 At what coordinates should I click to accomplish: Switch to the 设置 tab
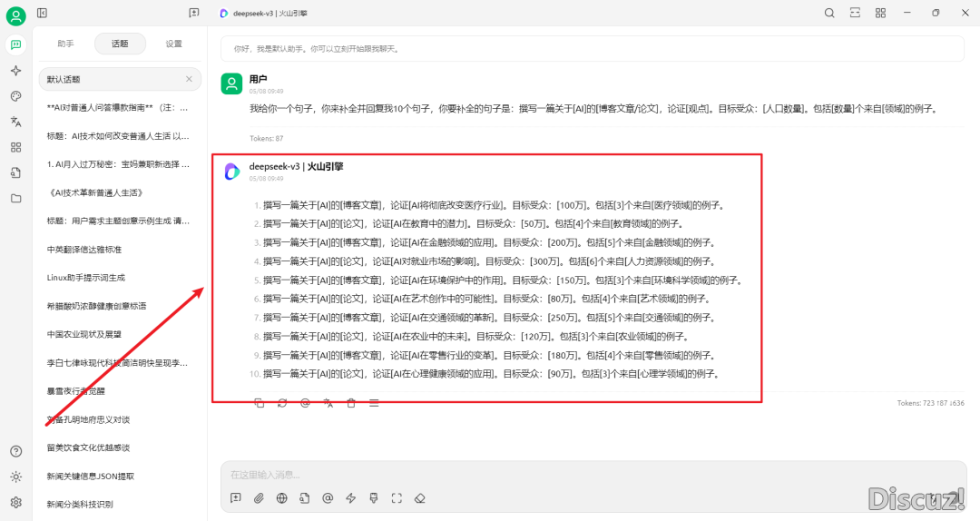[x=173, y=44]
